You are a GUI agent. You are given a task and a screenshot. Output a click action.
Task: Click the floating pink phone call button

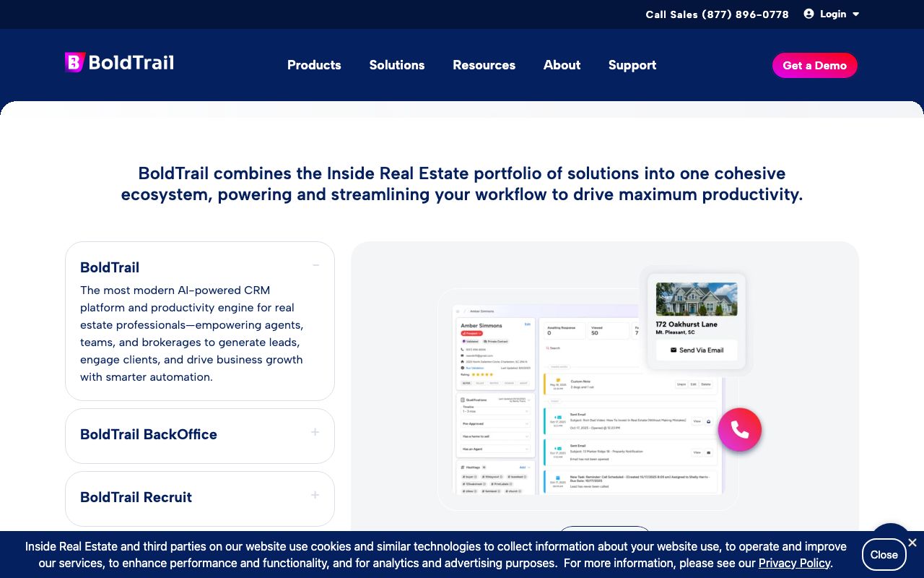tap(740, 430)
